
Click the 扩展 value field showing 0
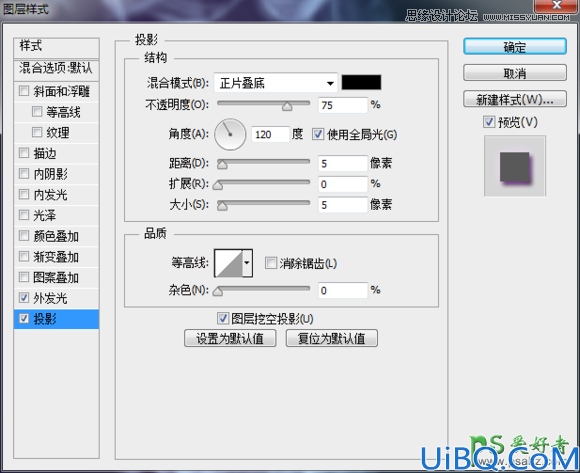[343, 184]
